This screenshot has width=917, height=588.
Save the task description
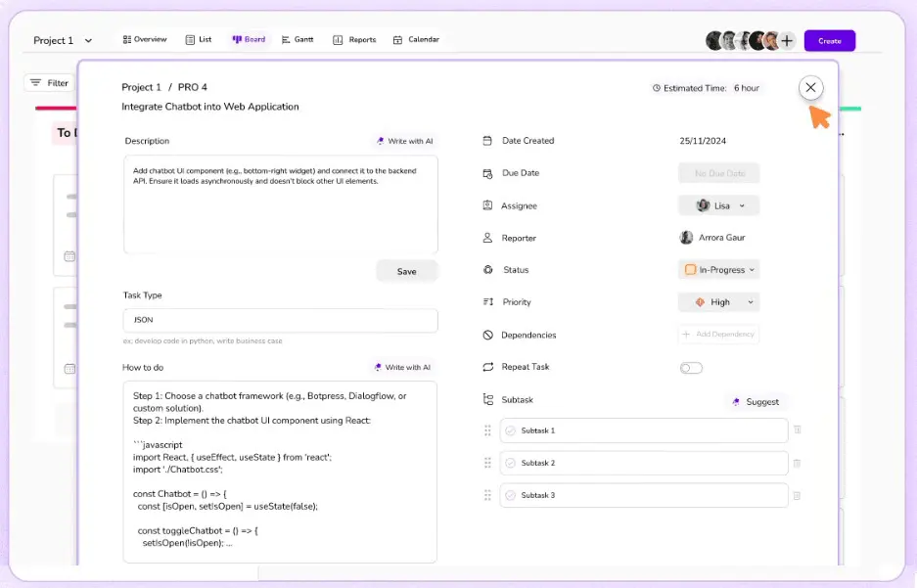point(406,271)
